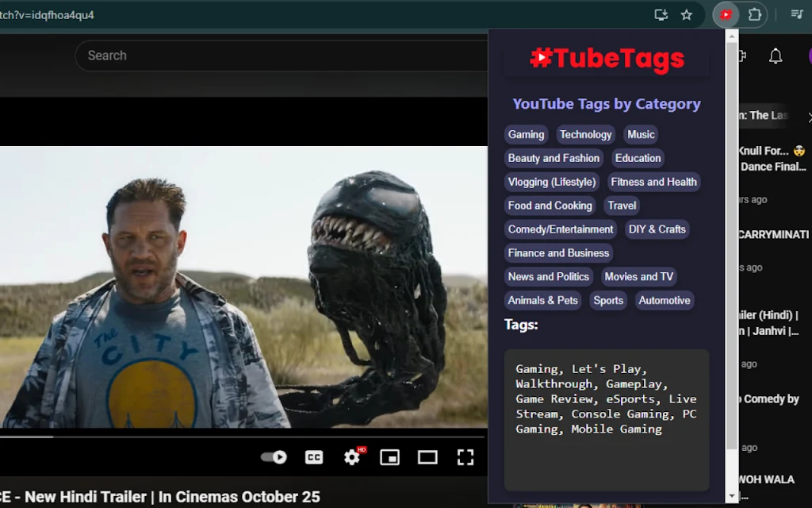Open the 'Knull For...' suggested video
Image resolution: width=812 pixels, height=508 pixels.
pos(772,159)
